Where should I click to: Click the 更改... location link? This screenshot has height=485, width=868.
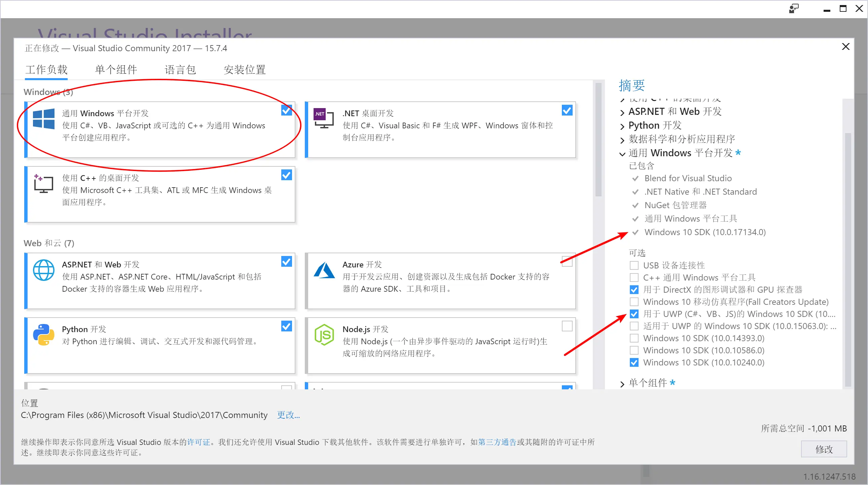click(x=288, y=415)
